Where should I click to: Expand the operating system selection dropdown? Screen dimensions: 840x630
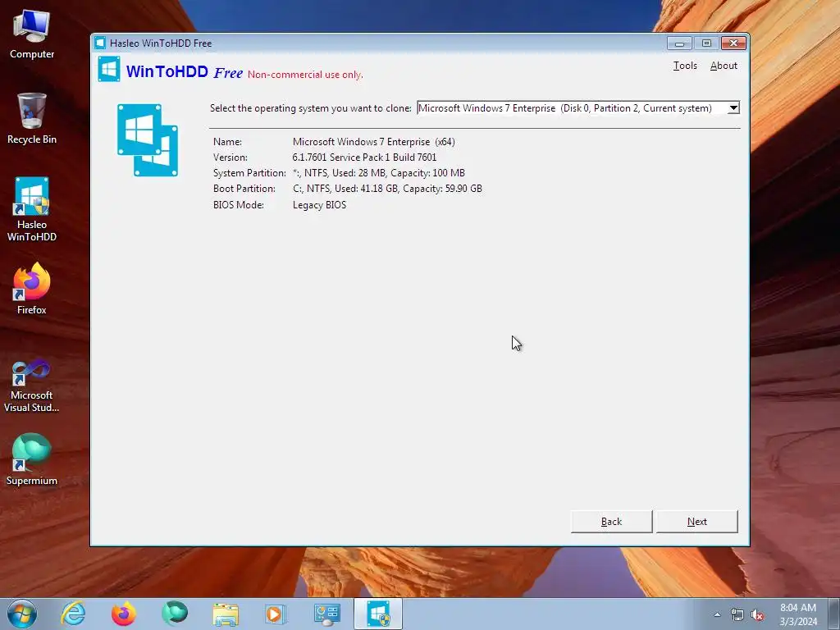pyautogui.click(x=733, y=108)
